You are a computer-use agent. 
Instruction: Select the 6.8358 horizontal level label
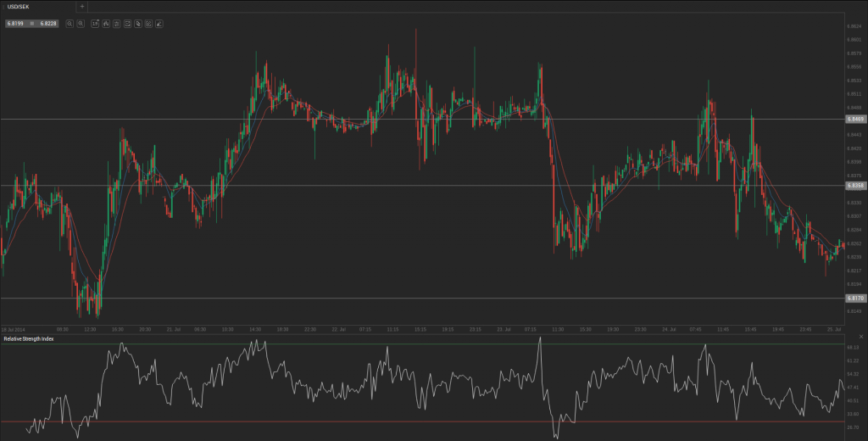coord(854,185)
